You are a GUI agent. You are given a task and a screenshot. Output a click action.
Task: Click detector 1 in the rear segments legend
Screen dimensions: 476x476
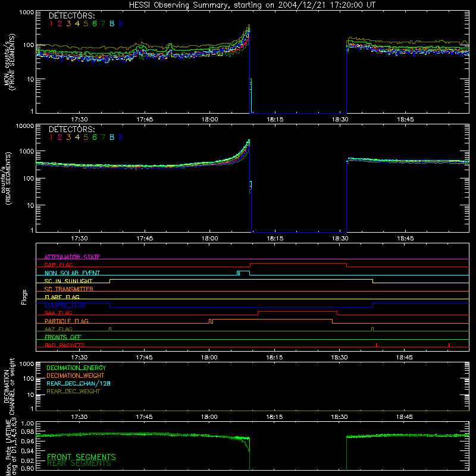[x=51, y=137]
